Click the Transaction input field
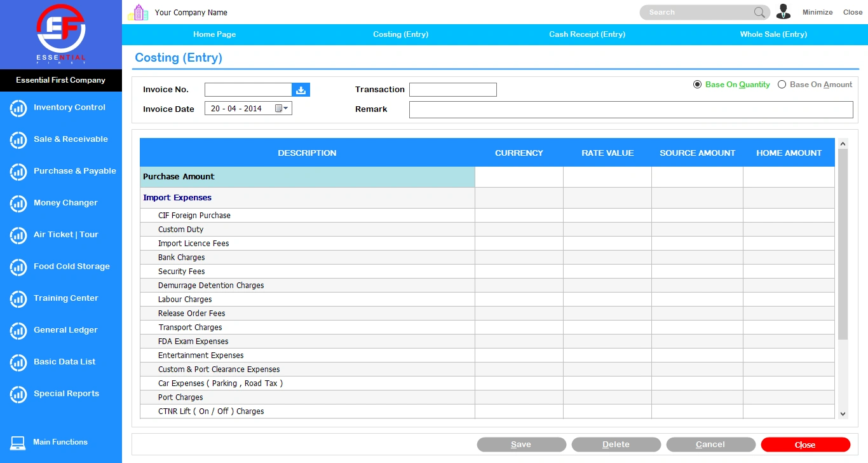The height and width of the screenshot is (463, 868). (x=453, y=90)
